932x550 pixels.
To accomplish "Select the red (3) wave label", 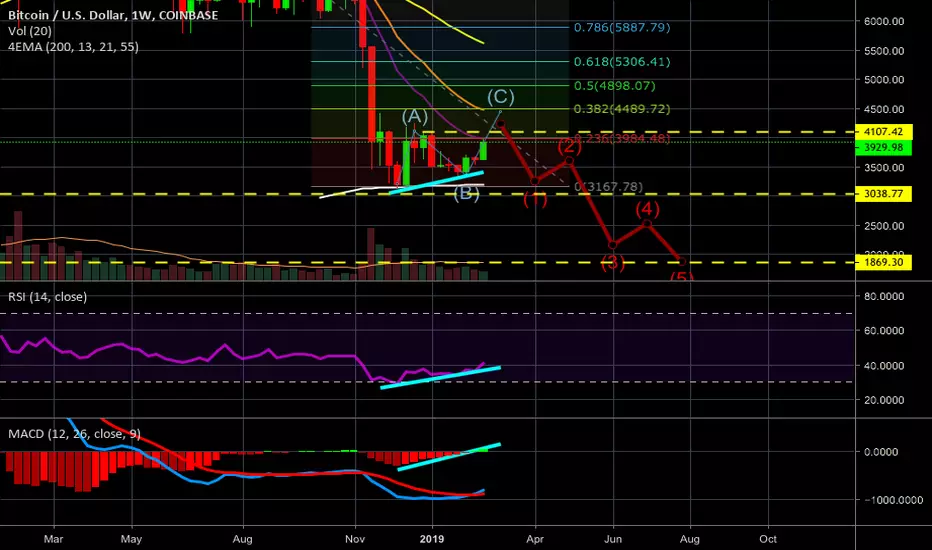I will click(x=613, y=262).
